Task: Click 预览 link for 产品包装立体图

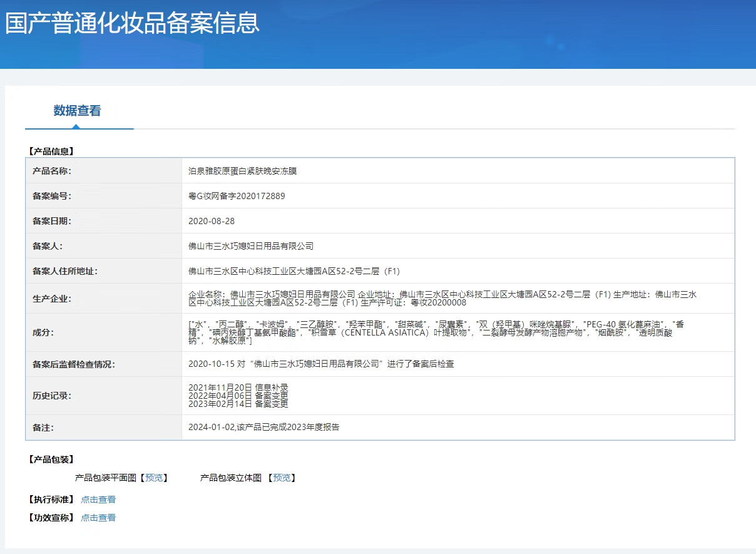Action: click(282, 478)
